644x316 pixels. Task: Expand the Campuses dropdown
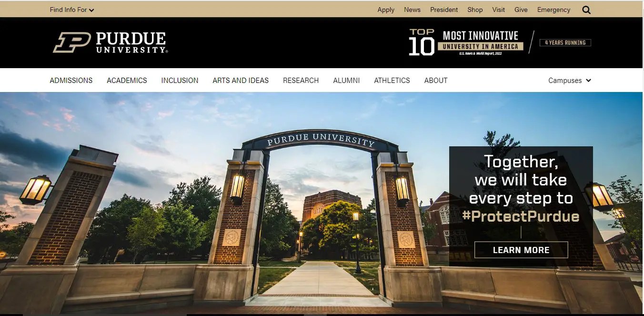tap(569, 80)
